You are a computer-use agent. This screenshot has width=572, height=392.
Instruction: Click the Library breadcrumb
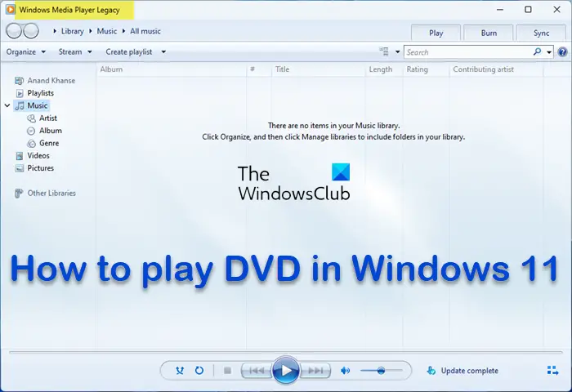coord(72,31)
